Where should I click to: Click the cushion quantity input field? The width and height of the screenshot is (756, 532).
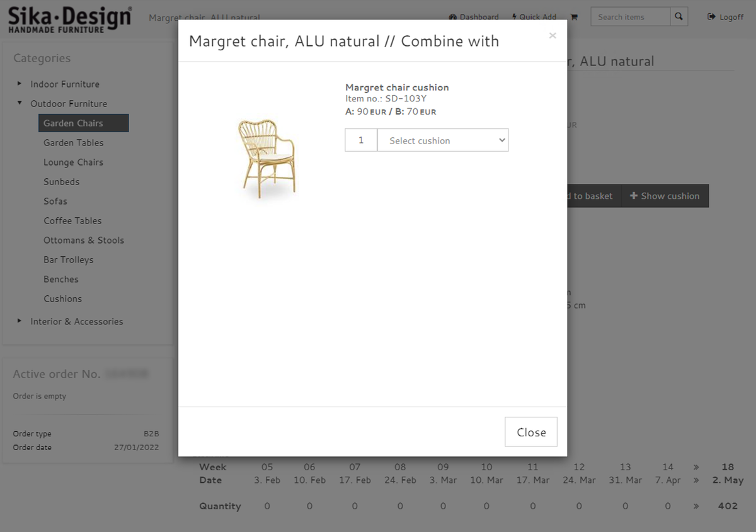[361, 140]
